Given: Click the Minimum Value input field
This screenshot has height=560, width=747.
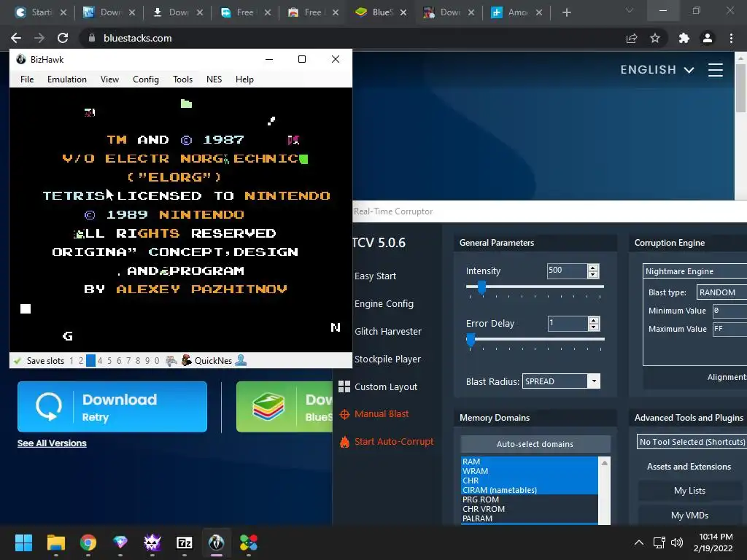Looking at the screenshot, I should coord(729,311).
